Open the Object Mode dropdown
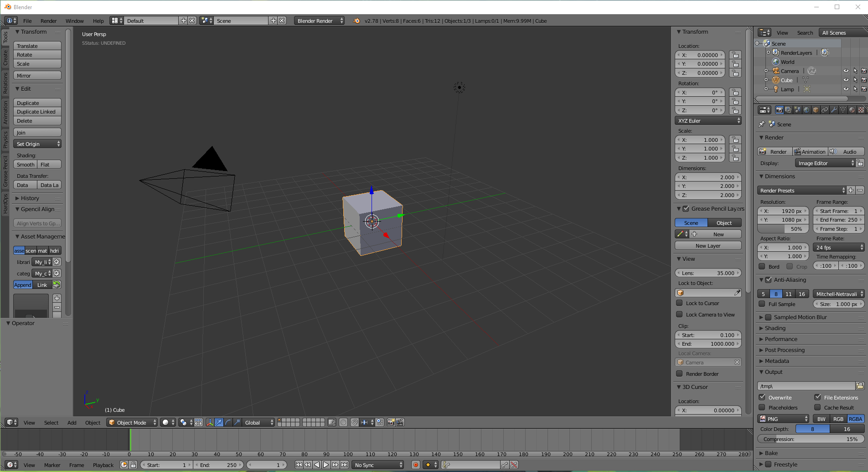The width and height of the screenshot is (868, 472). pos(132,422)
